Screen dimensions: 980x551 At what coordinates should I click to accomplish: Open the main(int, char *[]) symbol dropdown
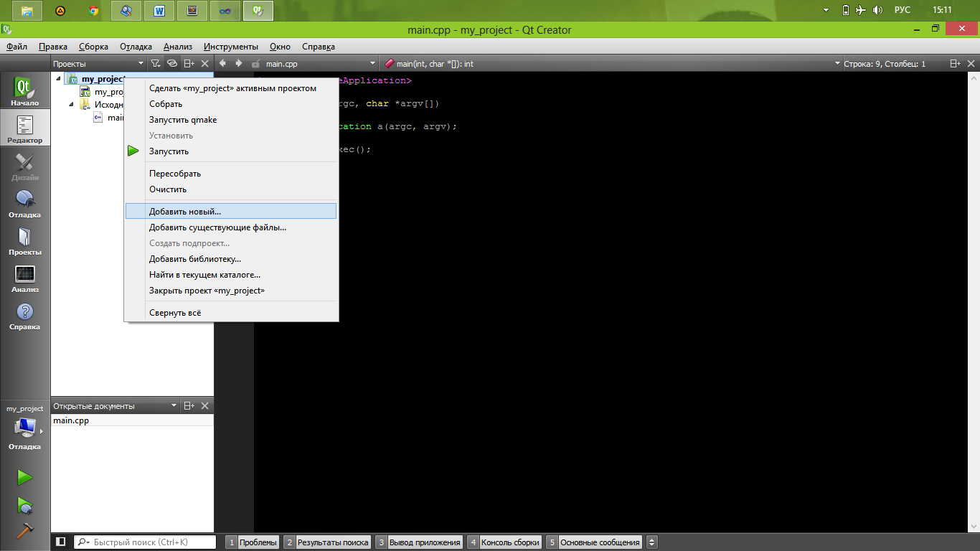[612, 64]
